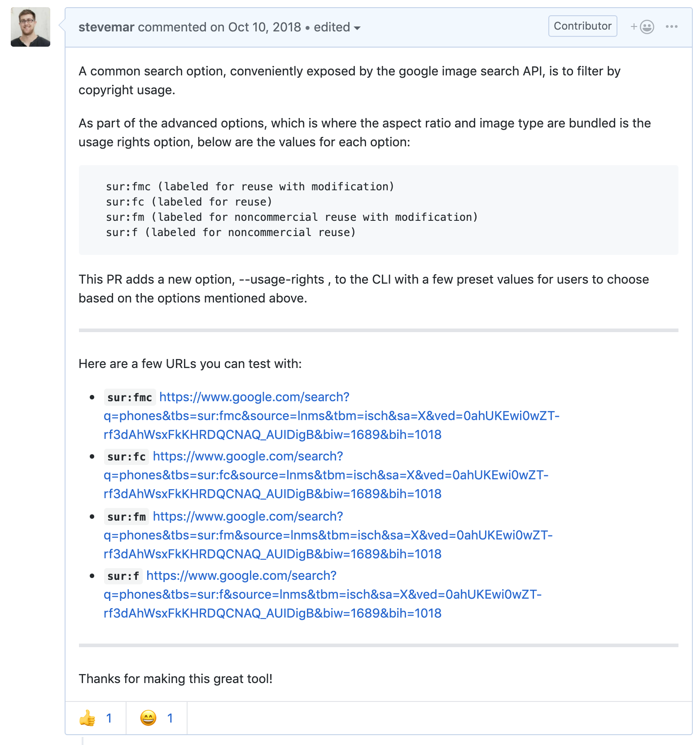Click the thumbs up count number
The image size is (700, 745).
coord(109,719)
